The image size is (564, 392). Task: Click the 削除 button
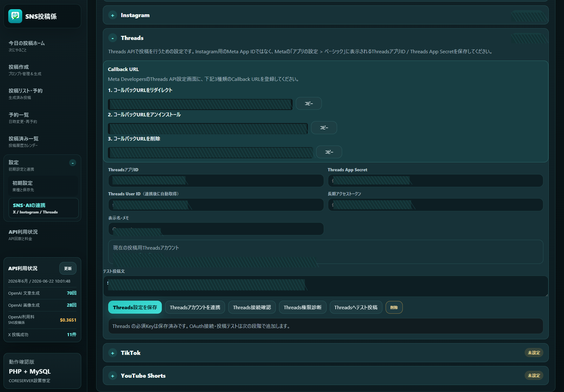(x=394, y=307)
